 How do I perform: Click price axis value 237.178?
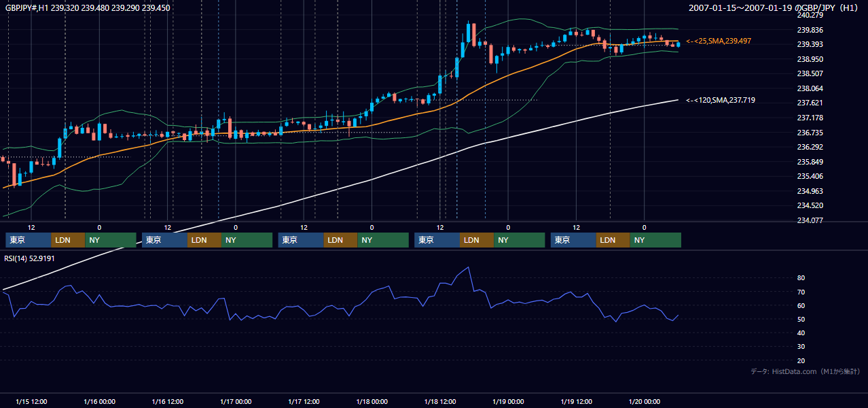tap(810, 118)
